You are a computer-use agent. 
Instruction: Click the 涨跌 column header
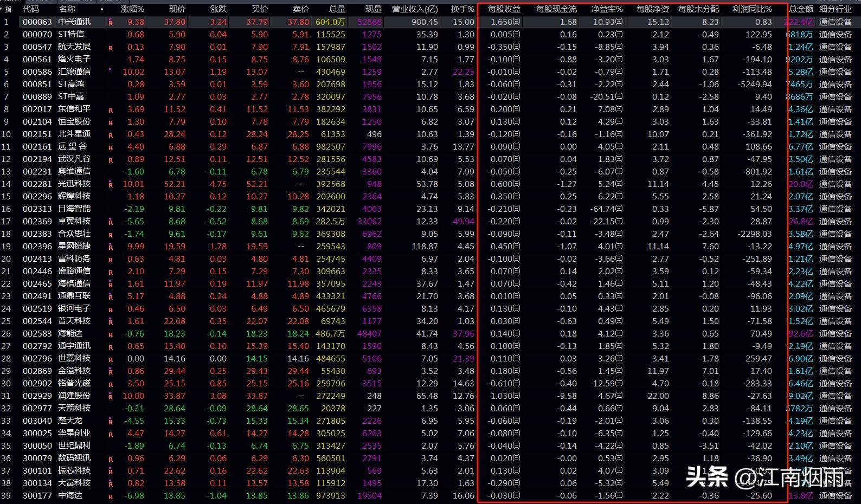click(x=219, y=9)
